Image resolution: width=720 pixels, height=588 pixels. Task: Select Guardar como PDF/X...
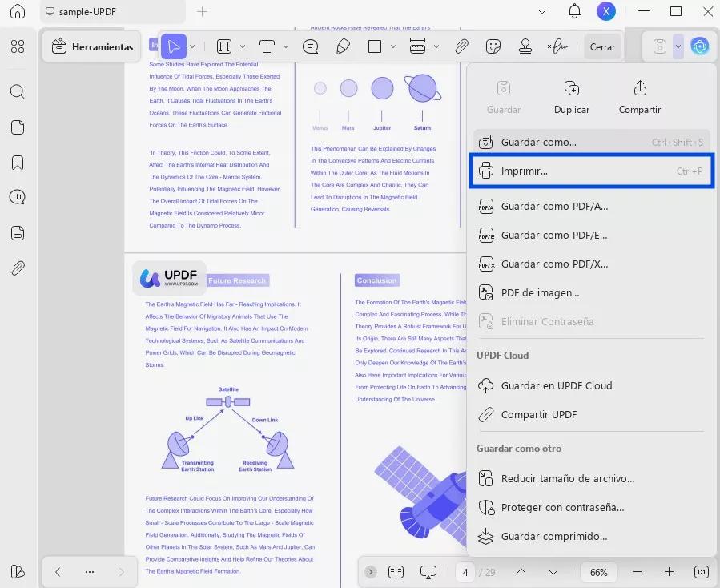(x=590, y=264)
